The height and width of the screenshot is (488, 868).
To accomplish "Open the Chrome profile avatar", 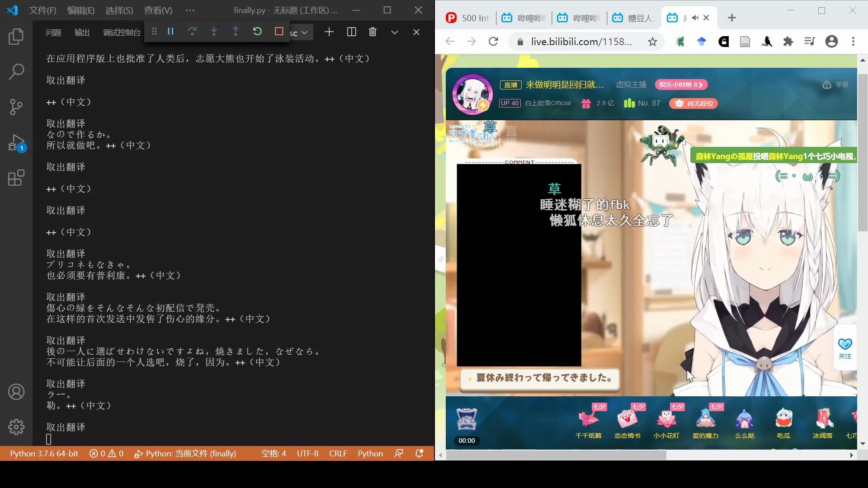I will (x=831, y=42).
